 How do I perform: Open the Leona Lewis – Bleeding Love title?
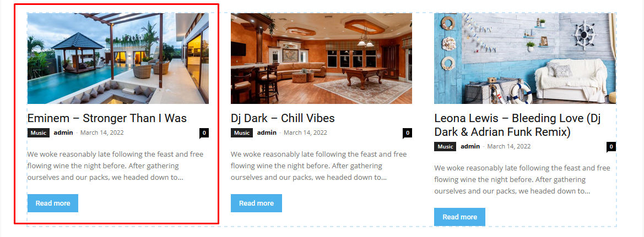[x=517, y=125]
